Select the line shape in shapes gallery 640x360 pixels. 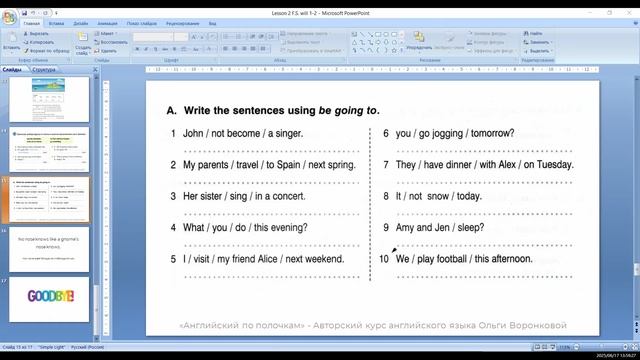coord(362,35)
